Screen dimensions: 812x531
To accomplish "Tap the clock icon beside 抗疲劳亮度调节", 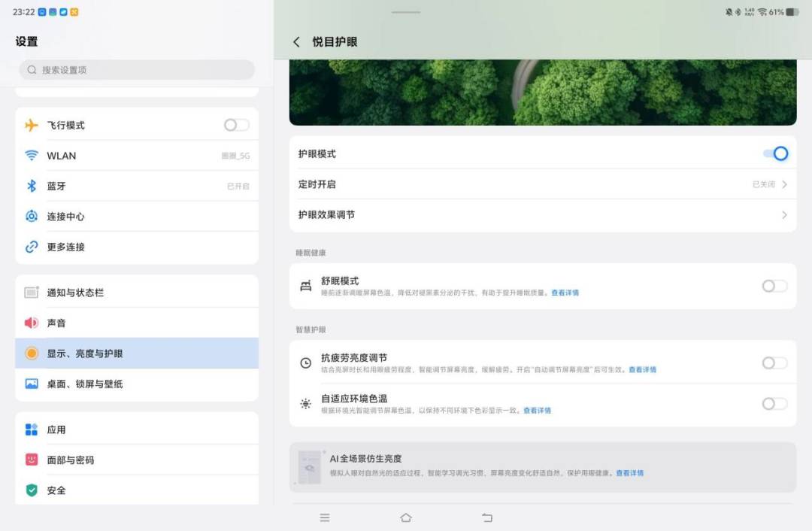I will [306, 363].
